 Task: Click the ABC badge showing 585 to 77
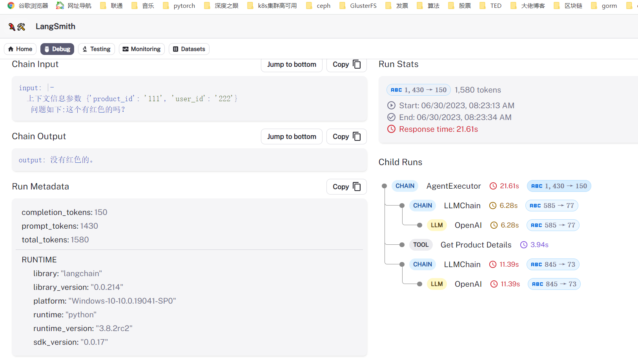(x=552, y=205)
